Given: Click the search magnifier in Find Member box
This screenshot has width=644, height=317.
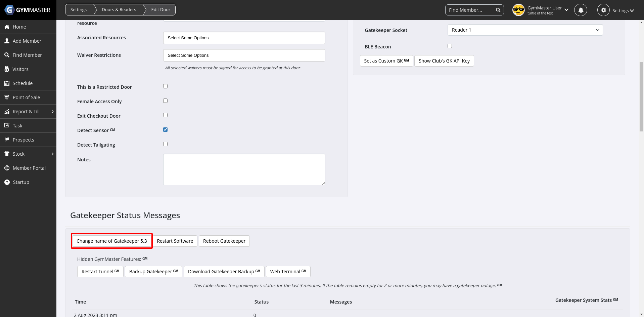Looking at the screenshot, I should pos(498,10).
